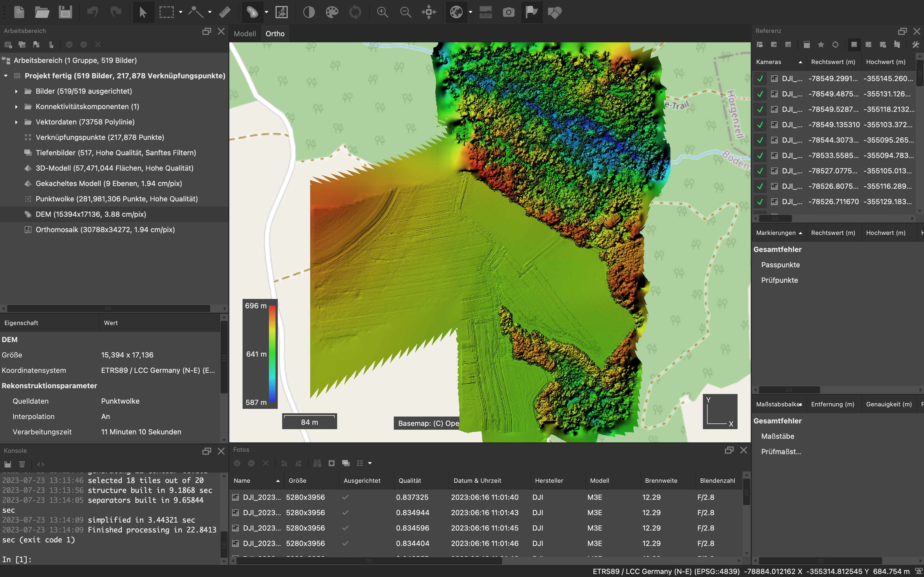Toggle checkmark of camera at -78526.711670

tap(760, 201)
